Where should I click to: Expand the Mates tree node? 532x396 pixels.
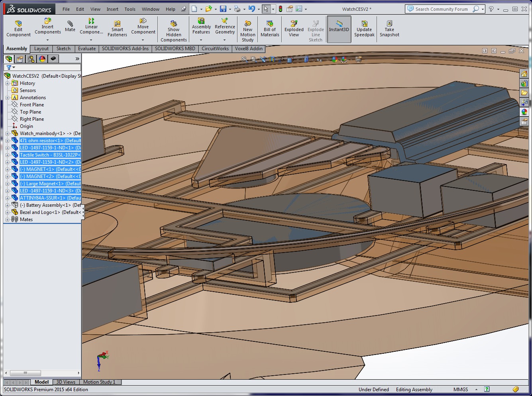pyautogui.click(x=7, y=220)
